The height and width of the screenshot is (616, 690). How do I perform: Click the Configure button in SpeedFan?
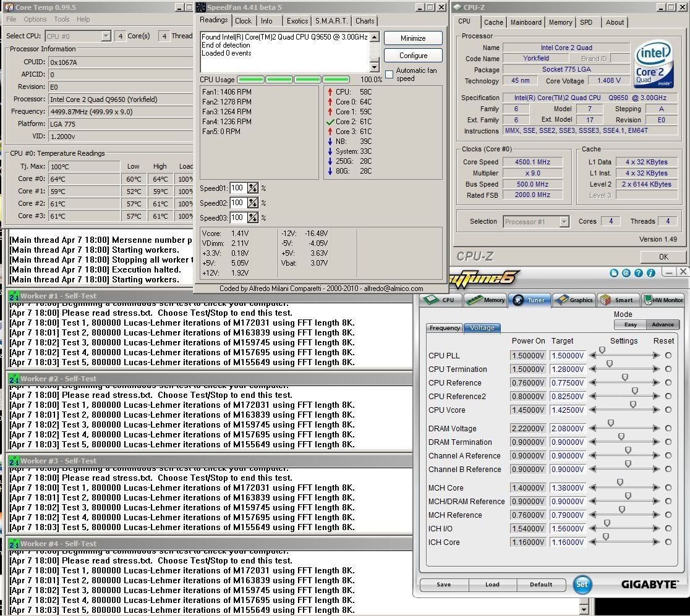tap(413, 56)
